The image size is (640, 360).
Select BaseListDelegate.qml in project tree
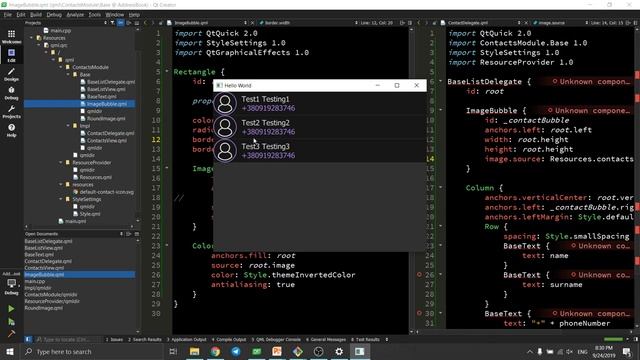[111, 82]
